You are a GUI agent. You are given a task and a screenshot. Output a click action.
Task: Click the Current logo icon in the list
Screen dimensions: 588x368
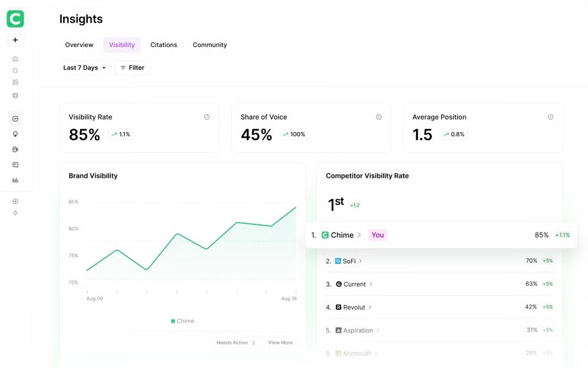pyautogui.click(x=339, y=284)
